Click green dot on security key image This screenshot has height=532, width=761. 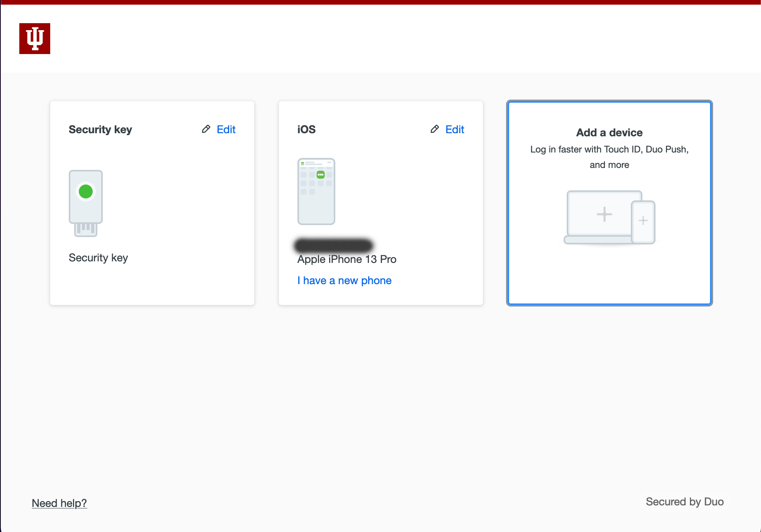[x=86, y=191]
